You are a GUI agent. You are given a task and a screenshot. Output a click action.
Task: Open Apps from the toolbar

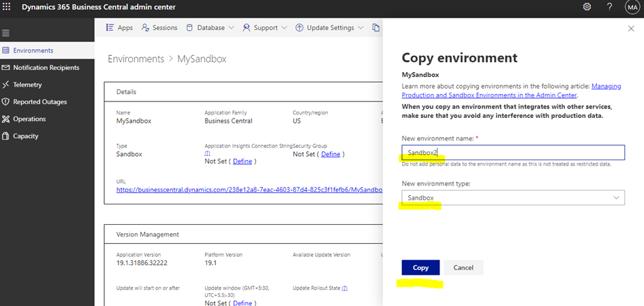125,27
